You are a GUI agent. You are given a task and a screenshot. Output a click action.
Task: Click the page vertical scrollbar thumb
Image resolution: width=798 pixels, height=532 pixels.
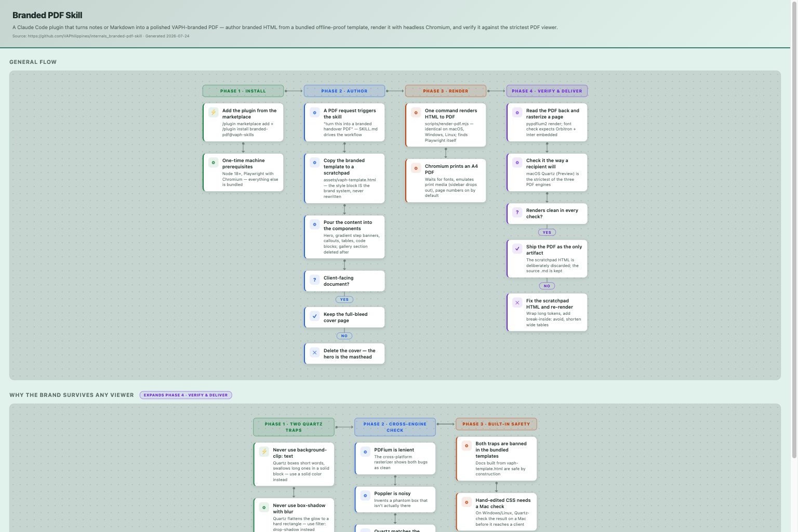794,229
